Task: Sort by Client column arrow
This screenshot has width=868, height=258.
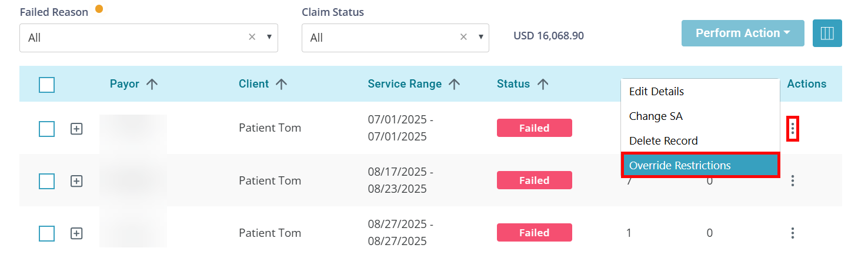Action: click(x=282, y=84)
